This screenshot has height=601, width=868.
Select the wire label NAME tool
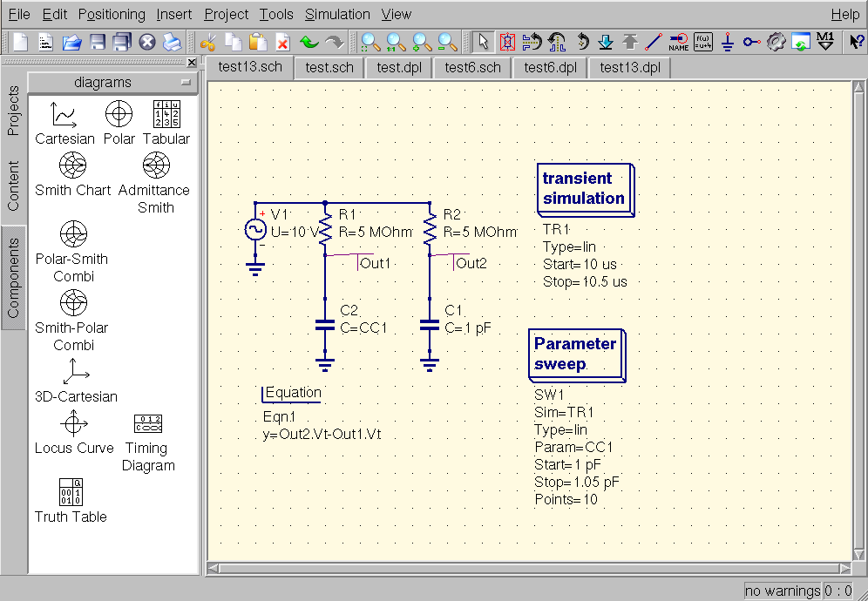click(679, 42)
